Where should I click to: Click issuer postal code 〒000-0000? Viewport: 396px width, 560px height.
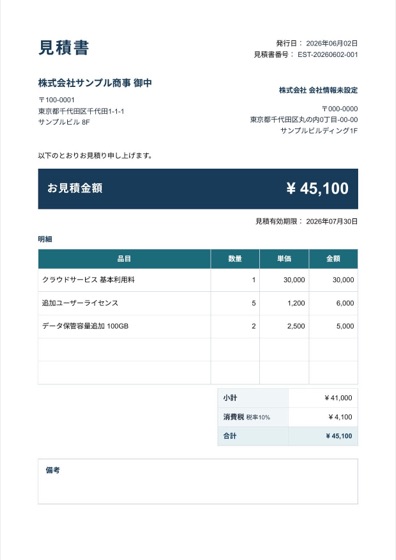click(x=340, y=109)
